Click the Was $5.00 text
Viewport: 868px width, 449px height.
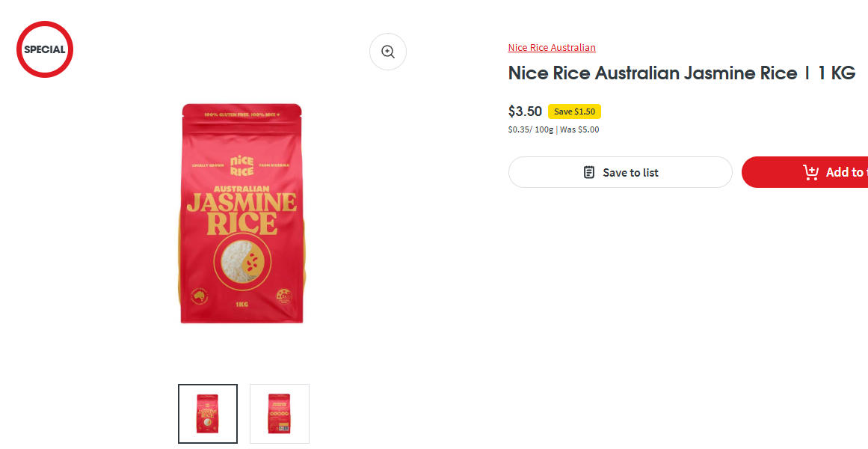(579, 129)
